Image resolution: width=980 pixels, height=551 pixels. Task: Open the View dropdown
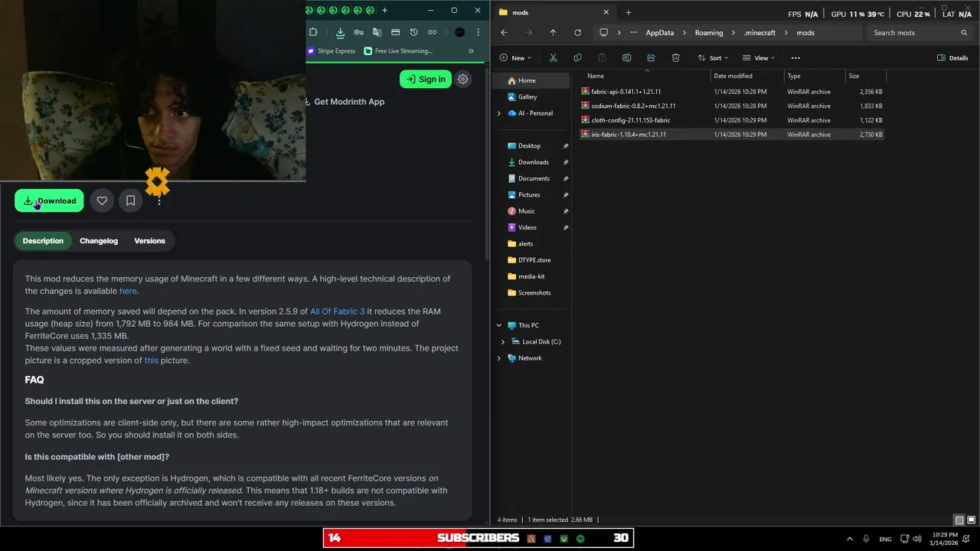pos(758,58)
